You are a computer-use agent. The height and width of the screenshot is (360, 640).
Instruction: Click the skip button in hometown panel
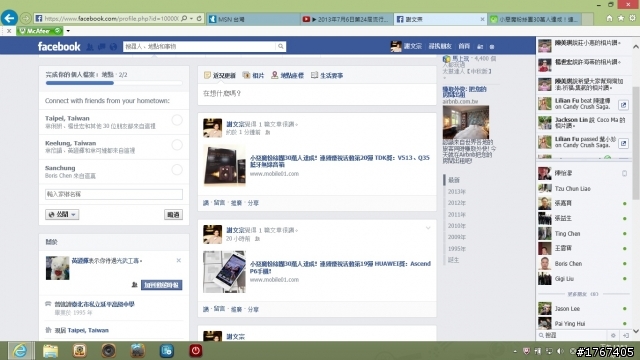coord(173,215)
